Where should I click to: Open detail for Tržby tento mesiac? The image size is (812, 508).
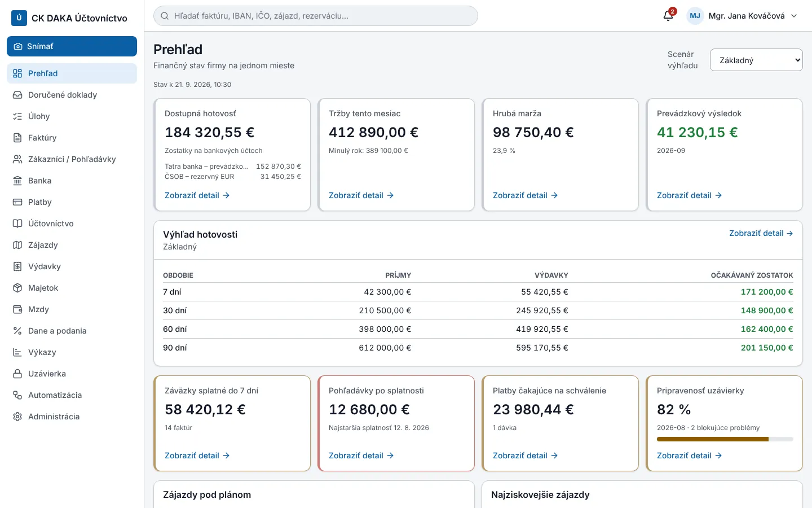tap(361, 195)
